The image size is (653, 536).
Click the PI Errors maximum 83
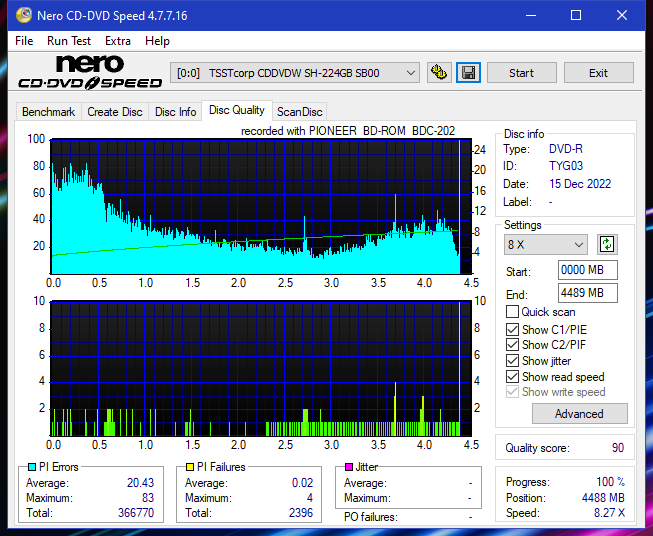tap(148, 498)
